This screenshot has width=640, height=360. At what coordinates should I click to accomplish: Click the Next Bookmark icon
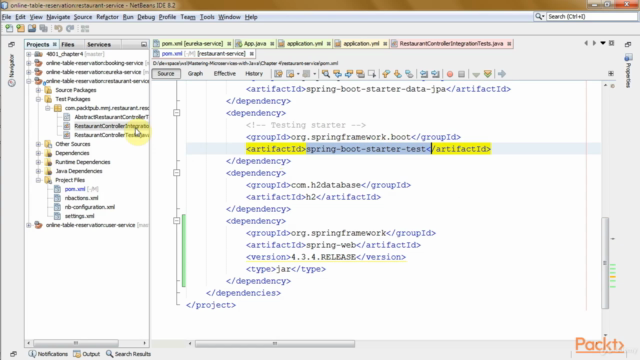click(x=398, y=74)
